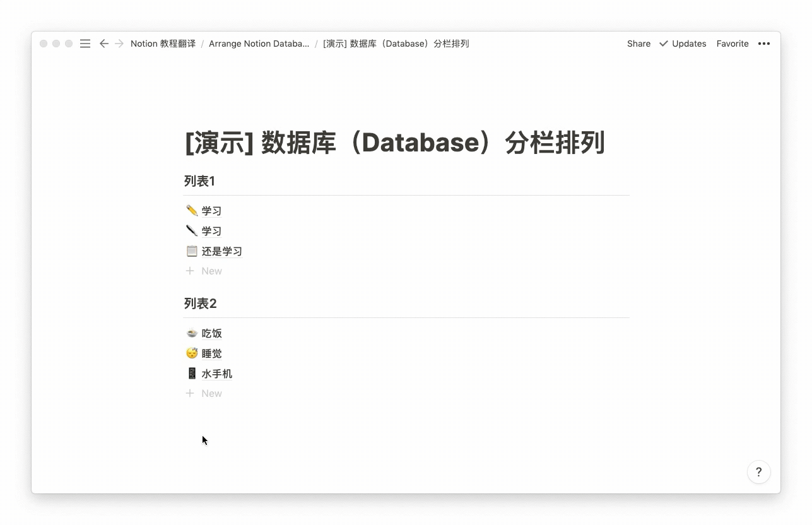Image resolution: width=812 pixels, height=525 pixels.
Task: Add New item in 列表1
Action: 211,271
